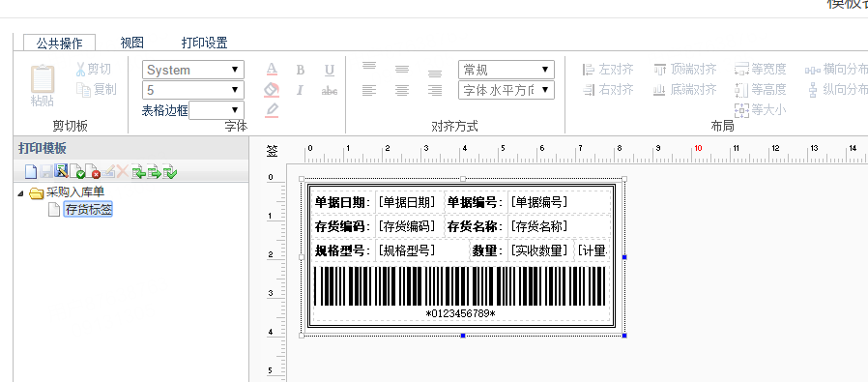Click the new template blank page icon

[32, 171]
